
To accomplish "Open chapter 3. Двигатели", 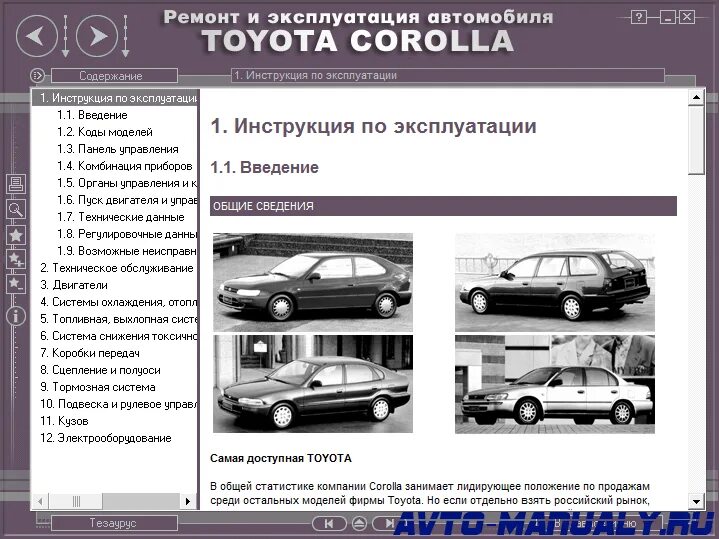I will pyautogui.click(x=74, y=285).
